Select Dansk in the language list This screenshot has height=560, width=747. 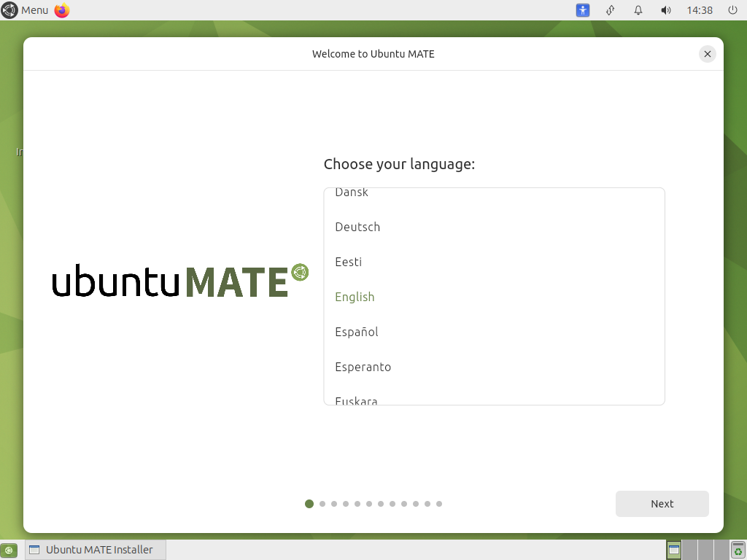494,192
